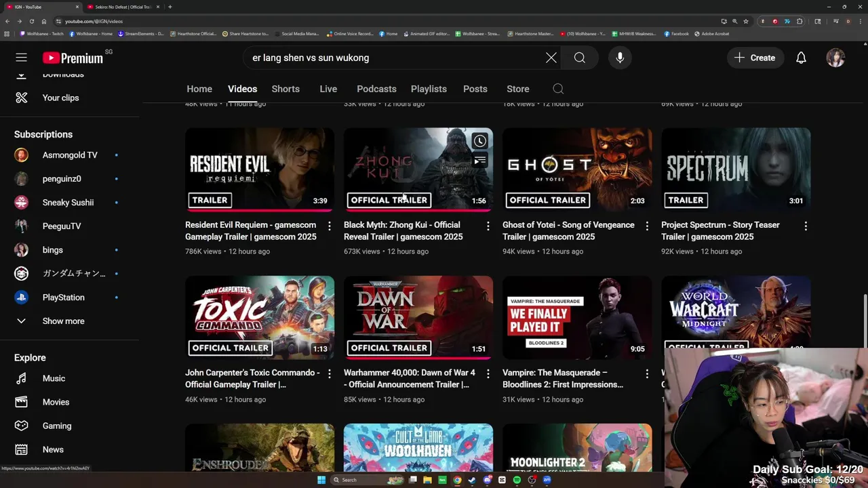868x488 pixels.
Task: Open Zoom from the taskbar
Action: pos(547,480)
